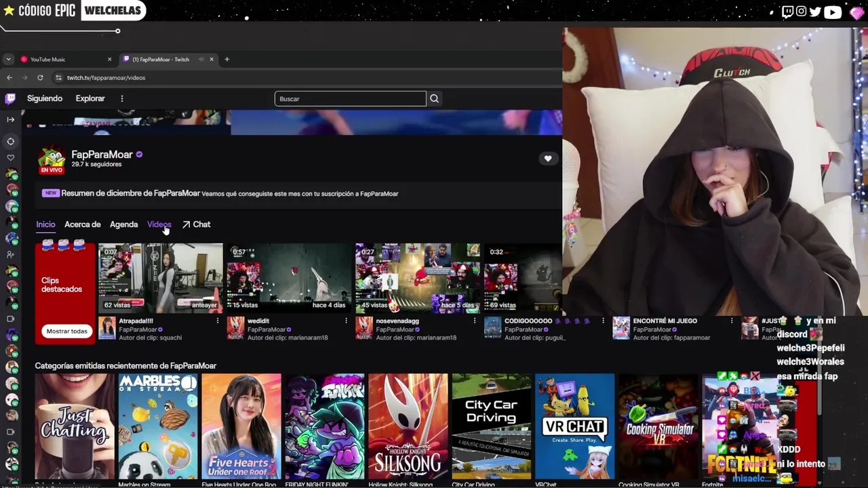The image size is (868, 488).
Task: Open Cooking Simulator VR category cover
Action: [658, 426]
